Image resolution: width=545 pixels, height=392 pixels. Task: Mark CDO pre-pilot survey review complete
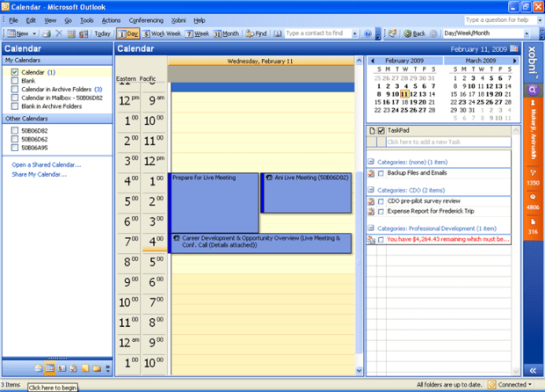coord(381,201)
